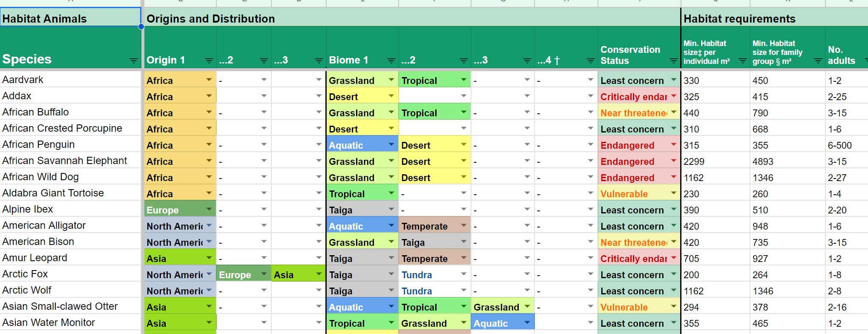Open filter for Min. Habitat size for family group
The height and width of the screenshot is (334, 868).
(x=818, y=61)
